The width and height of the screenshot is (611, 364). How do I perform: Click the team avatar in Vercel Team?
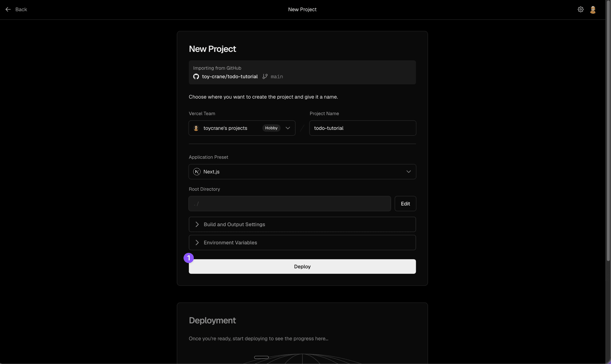(196, 128)
